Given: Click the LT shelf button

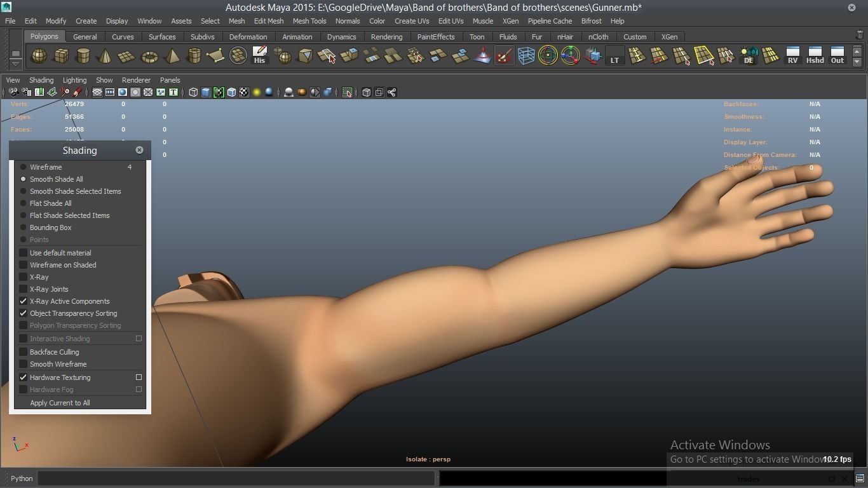Looking at the screenshot, I should [x=614, y=56].
